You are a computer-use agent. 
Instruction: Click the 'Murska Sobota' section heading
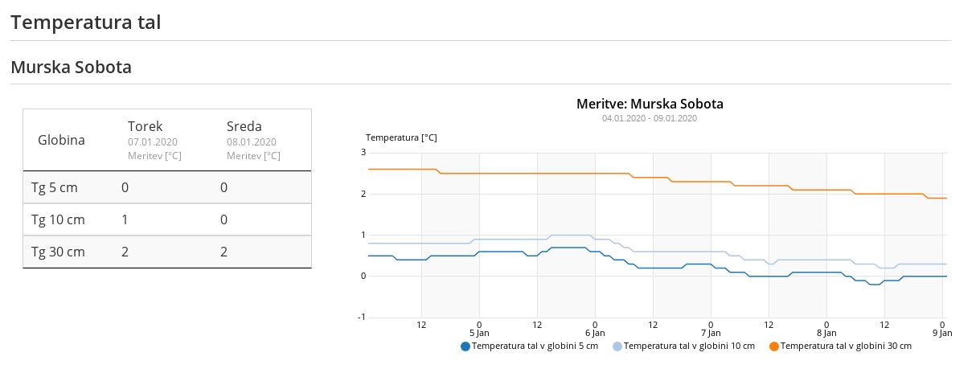[x=71, y=68]
